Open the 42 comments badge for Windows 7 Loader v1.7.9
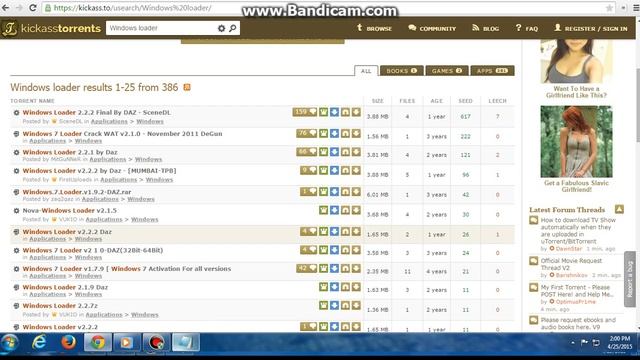The height and width of the screenshot is (360, 640). tap(307, 269)
